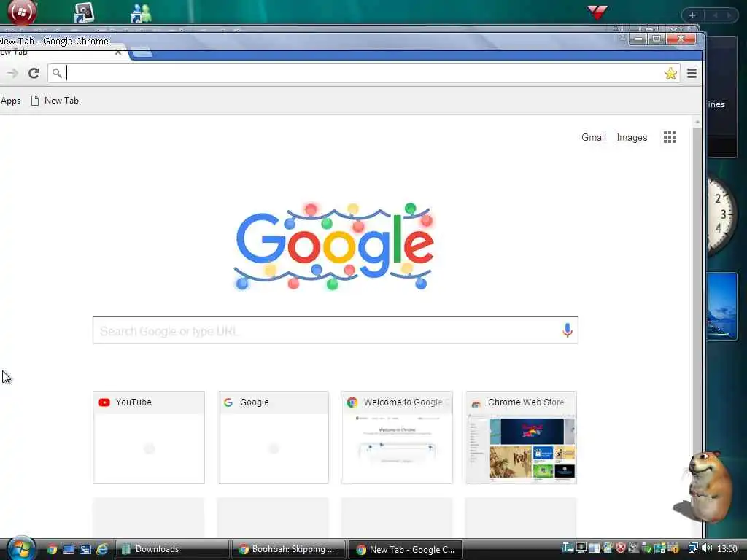Switch to the Downloads taskbar window
This screenshot has height=560, width=747.
(171, 549)
